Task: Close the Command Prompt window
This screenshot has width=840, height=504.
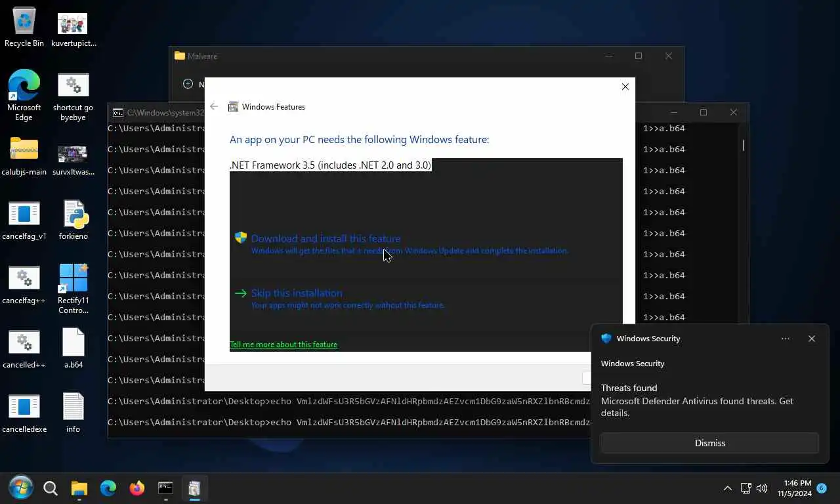Action: (734, 113)
